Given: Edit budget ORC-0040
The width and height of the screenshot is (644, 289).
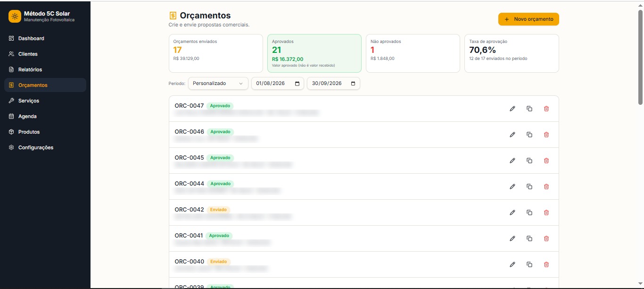Looking at the screenshot, I should click(512, 264).
